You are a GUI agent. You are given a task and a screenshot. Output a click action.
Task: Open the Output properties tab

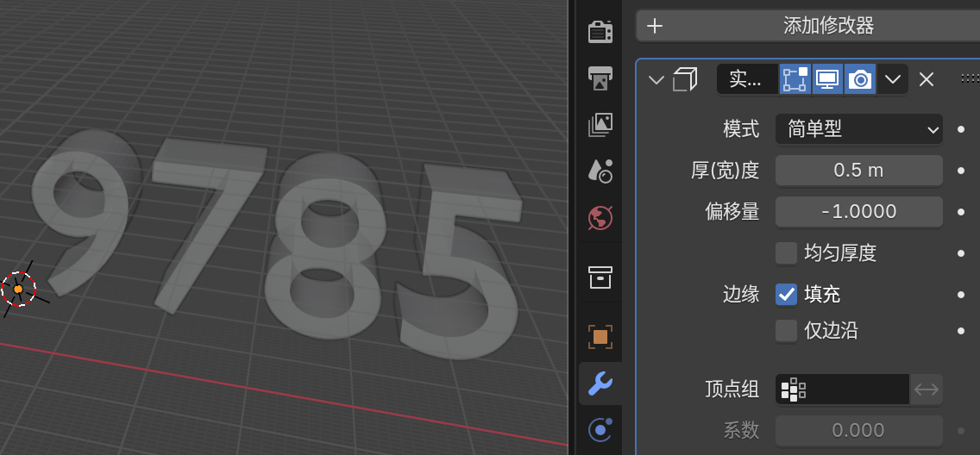[600, 78]
